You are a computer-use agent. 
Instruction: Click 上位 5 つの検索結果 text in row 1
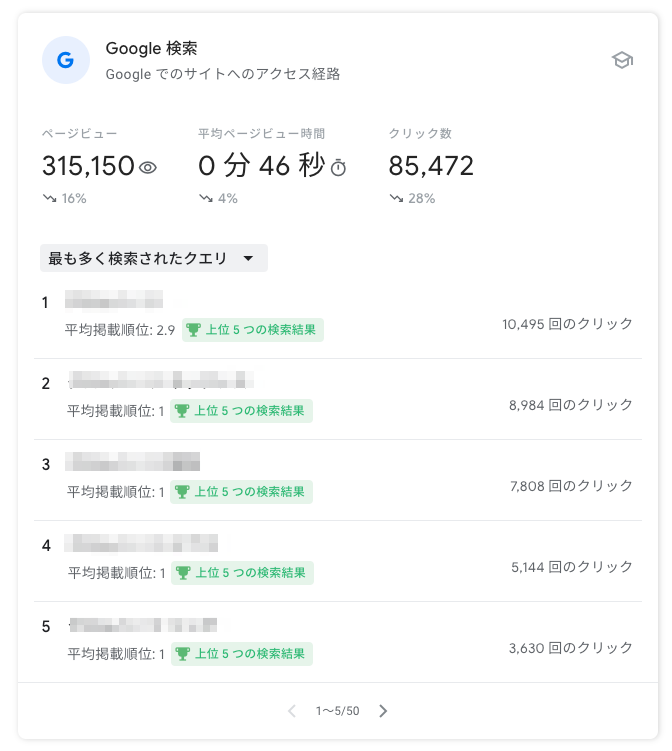click(261, 330)
